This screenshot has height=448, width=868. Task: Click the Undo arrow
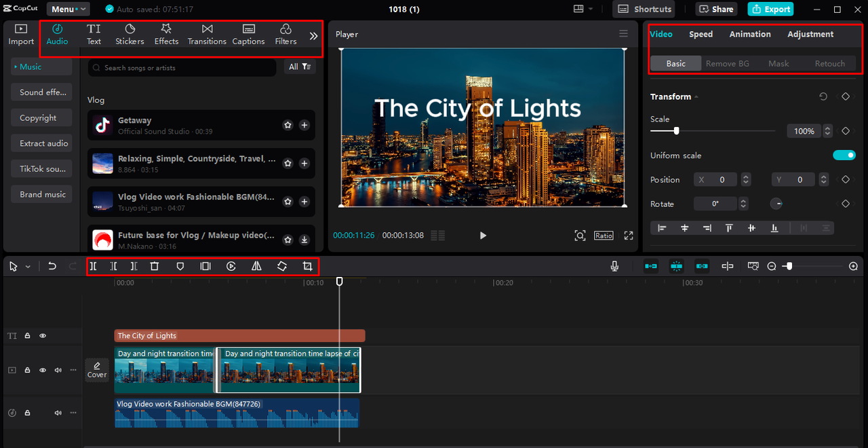point(52,267)
